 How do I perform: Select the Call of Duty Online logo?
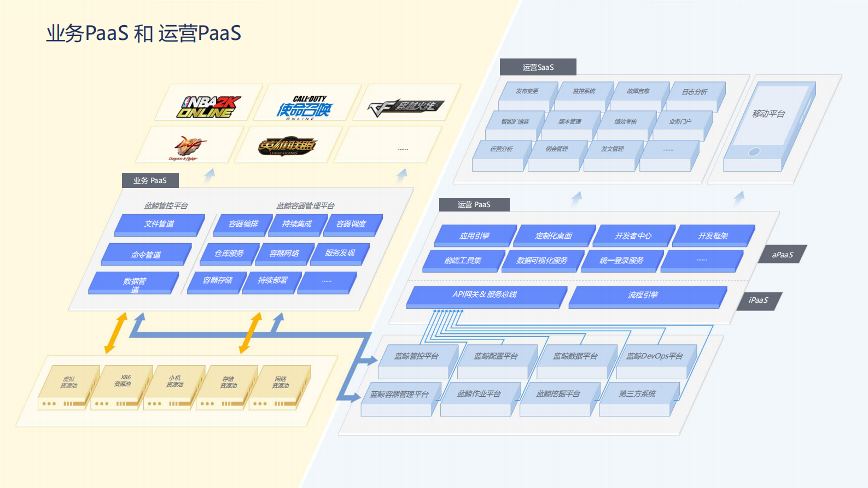[x=304, y=107]
